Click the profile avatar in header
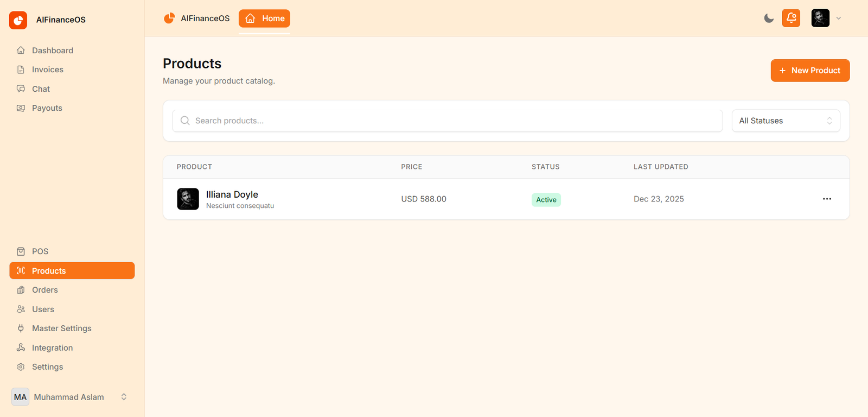 pyautogui.click(x=820, y=18)
